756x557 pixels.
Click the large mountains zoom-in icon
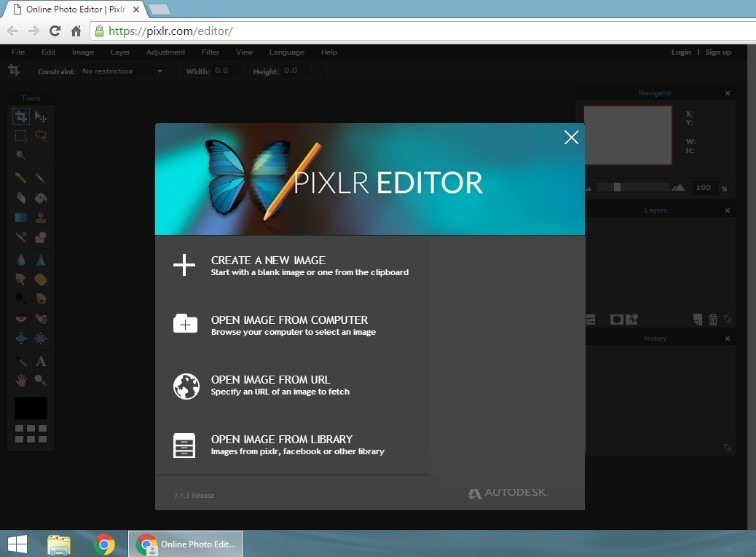coord(678,188)
